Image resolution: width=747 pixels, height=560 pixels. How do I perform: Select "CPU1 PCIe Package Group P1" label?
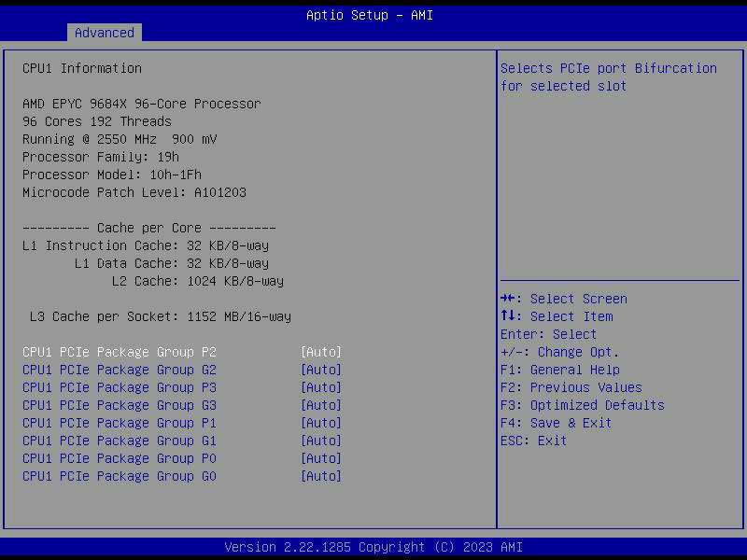(120, 423)
